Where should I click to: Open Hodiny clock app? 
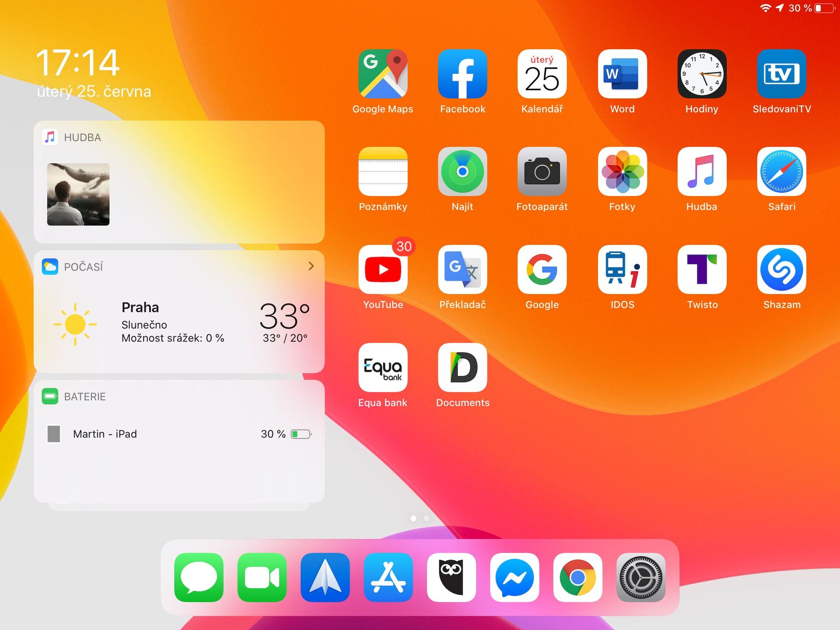click(x=702, y=74)
